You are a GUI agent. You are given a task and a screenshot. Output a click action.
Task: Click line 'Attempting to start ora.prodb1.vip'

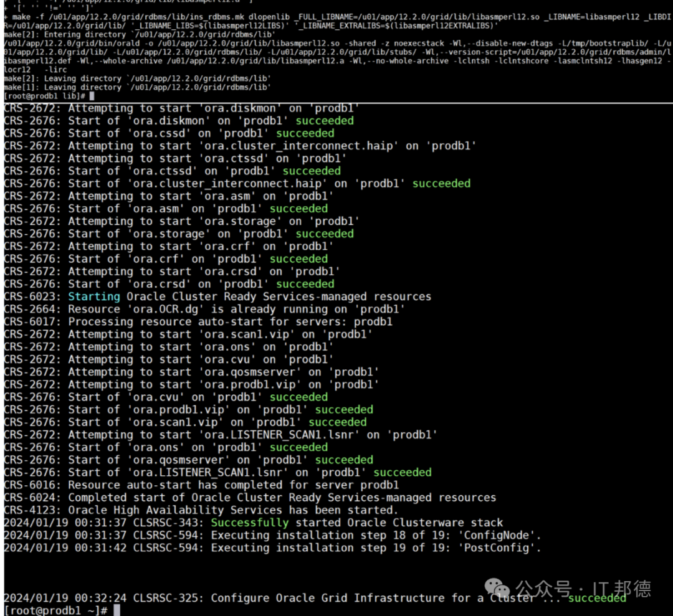tap(191, 385)
